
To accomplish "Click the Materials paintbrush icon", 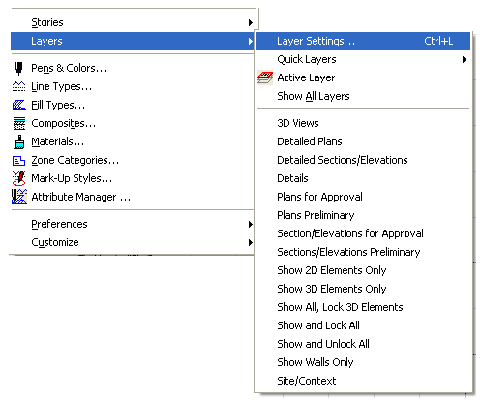I will coord(19,142).
